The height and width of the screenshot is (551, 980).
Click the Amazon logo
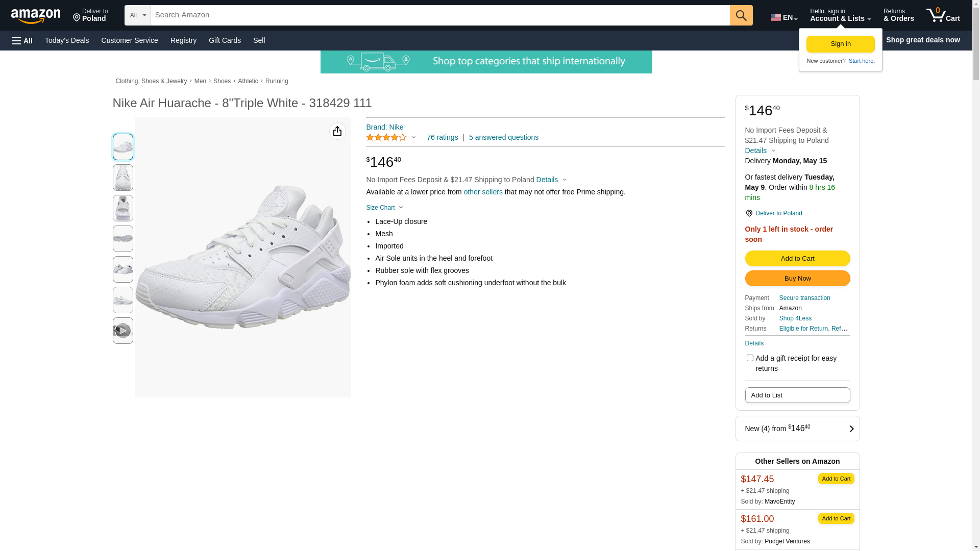click(36, 16)
